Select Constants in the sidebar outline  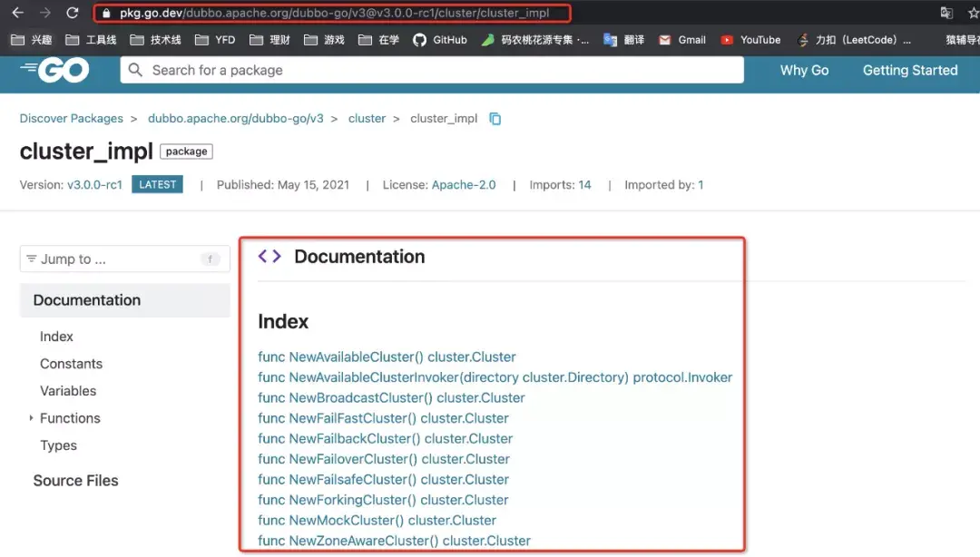pos(72,364)
